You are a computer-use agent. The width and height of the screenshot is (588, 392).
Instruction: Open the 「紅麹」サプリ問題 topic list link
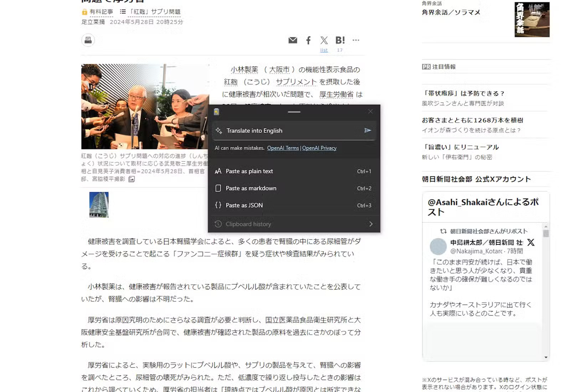point(154,12)
